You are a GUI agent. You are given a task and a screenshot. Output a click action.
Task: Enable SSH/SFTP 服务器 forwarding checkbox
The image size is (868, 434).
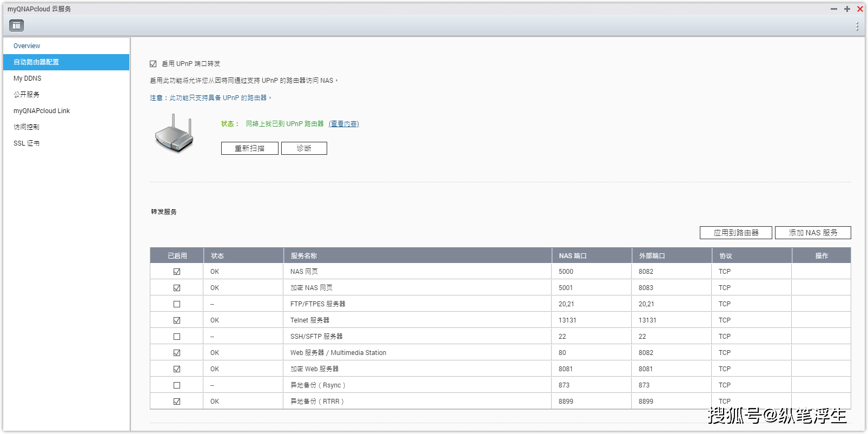click(177, 337)
